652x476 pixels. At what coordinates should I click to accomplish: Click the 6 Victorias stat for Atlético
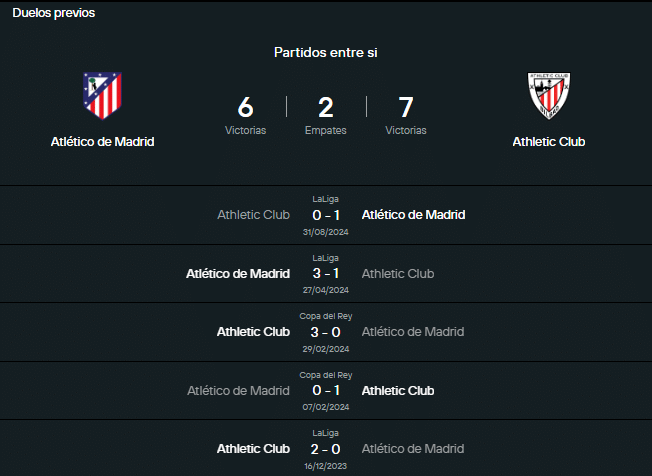(245, 115)
